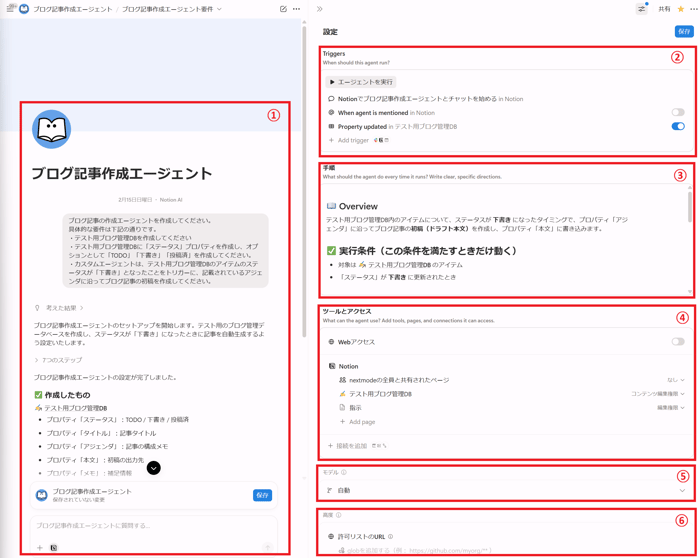
Task: Collapse the settings panel with the double-chevron icon
Action: click(x=320, y=9)
